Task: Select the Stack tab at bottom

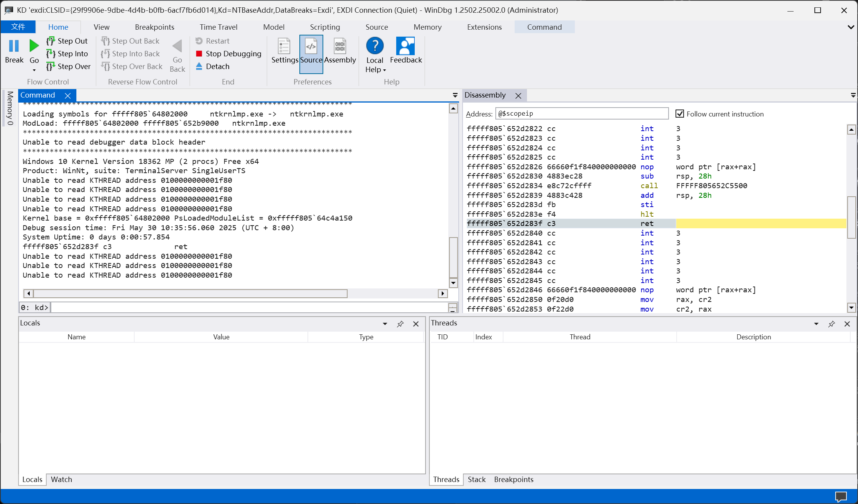Action: 476,479
